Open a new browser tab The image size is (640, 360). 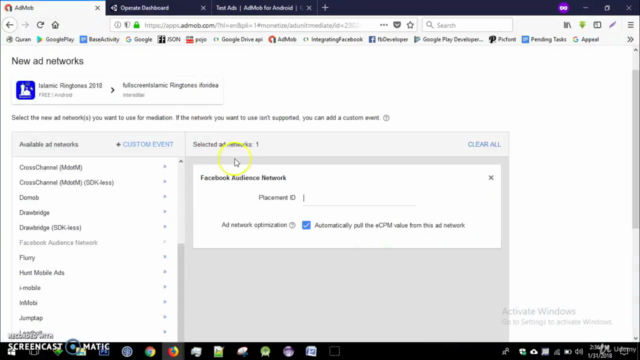pyautogui.click(x=325, y=8)
